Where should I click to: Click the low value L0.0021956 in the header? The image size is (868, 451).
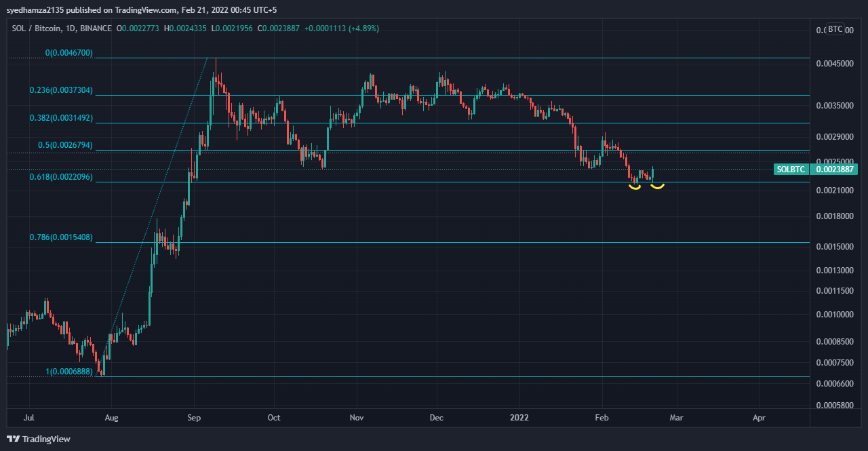231,28
